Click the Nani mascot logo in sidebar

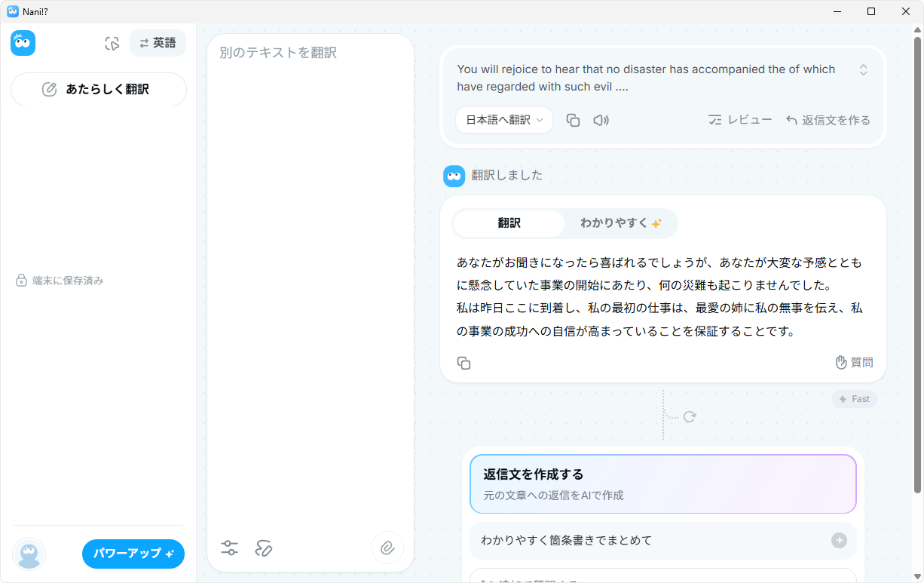coord(23,43)
